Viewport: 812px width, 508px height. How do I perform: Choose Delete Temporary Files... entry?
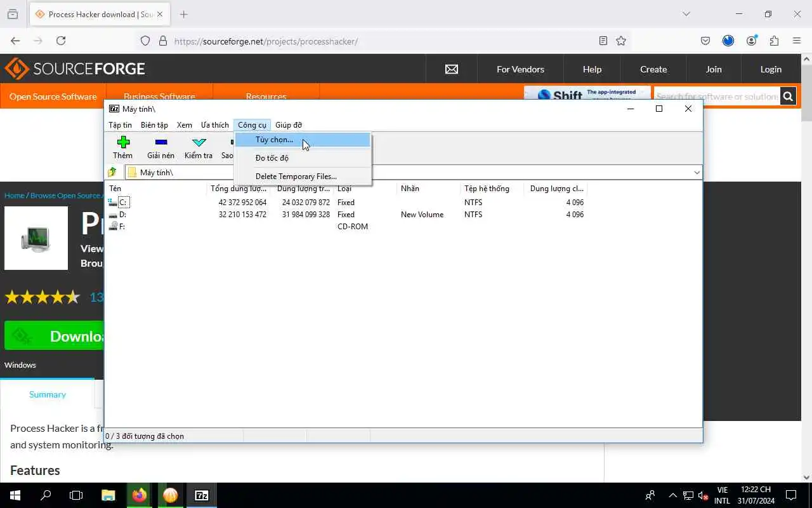pos(303,177)
